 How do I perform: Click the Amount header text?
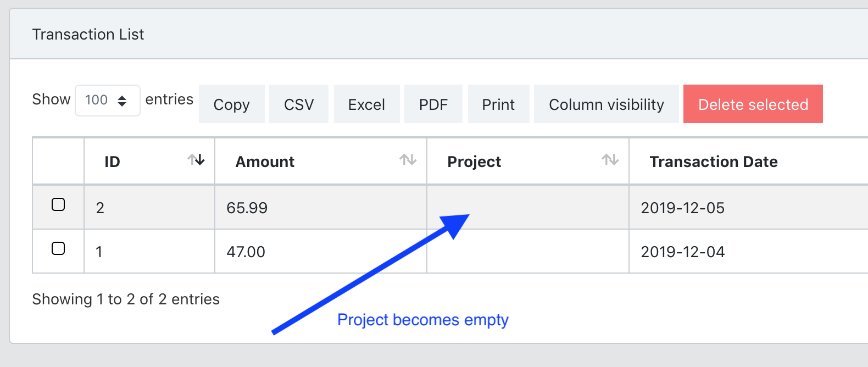265,162
